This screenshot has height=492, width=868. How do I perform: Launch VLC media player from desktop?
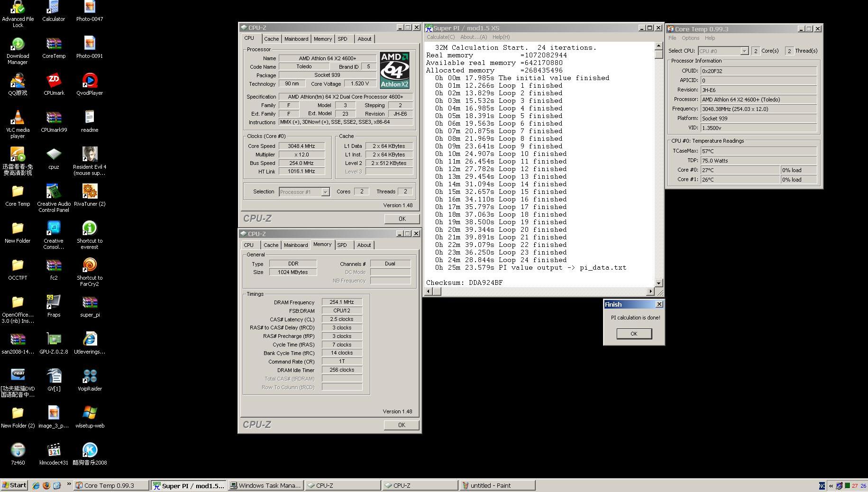[x=18, y=124]
